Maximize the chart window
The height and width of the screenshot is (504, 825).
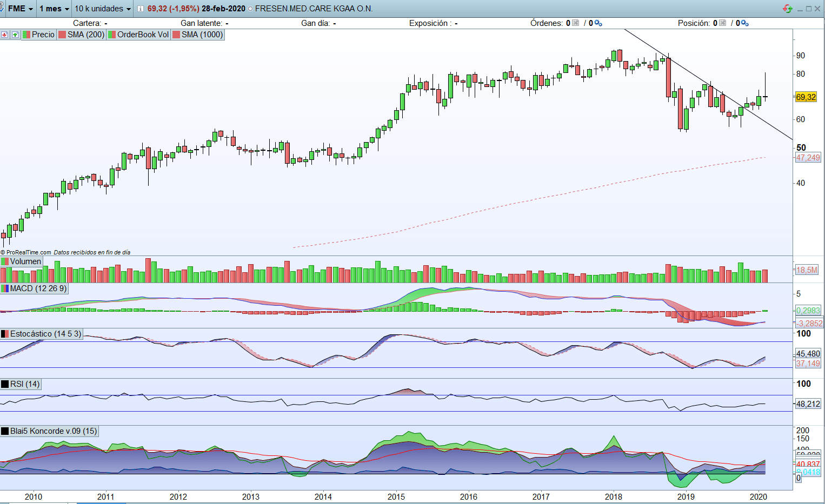(x=809, y=9)
